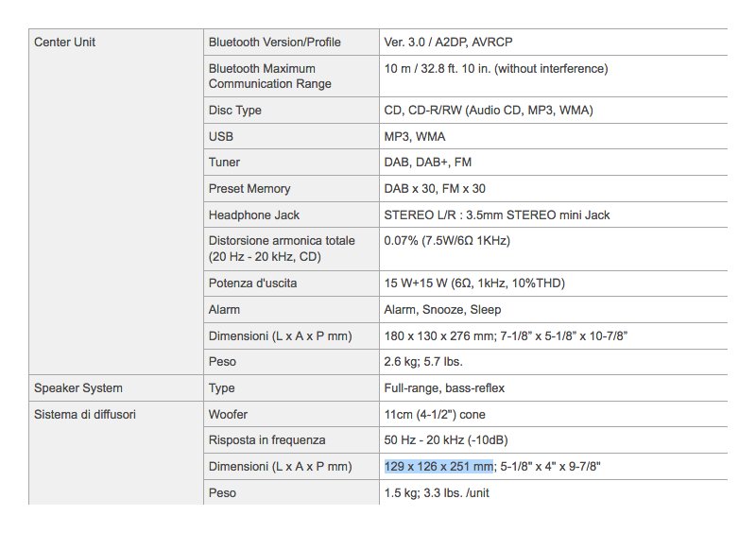Select the Disc Type row label
The width and height of the screenshot is (756, 533).
pyautogui.click(x=235, y=111)
